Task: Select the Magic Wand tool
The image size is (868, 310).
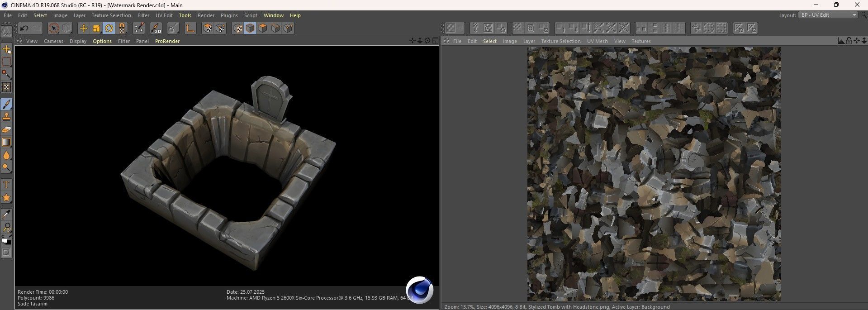Action: [x=6, y=74]
